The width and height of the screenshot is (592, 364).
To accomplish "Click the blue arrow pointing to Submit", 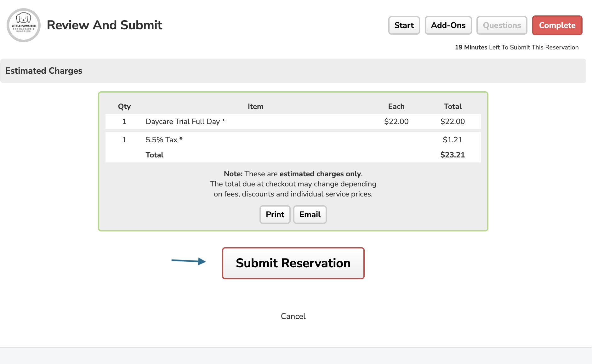I will point(189,261).
